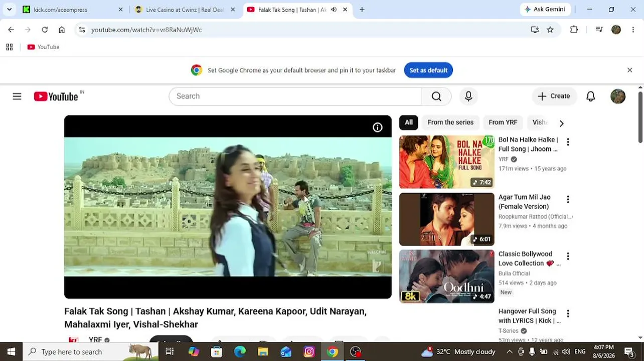
Task: Open the Oodhni Classic Bollywood thumbnail
Action: [447, 277]
